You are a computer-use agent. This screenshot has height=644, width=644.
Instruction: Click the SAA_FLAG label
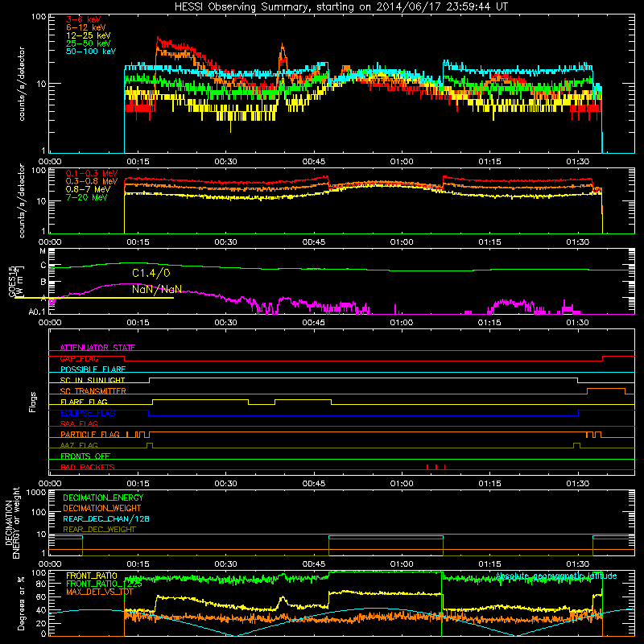(x=79, y=423)
